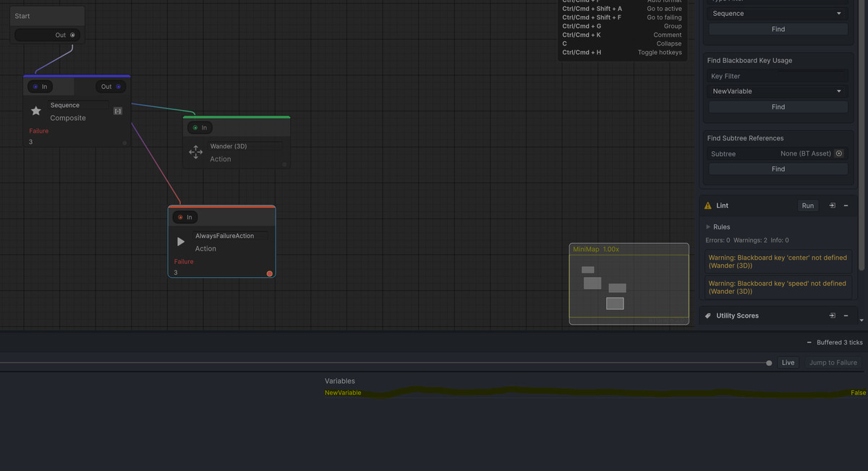Click the NewVariable label in Variables

343,393
